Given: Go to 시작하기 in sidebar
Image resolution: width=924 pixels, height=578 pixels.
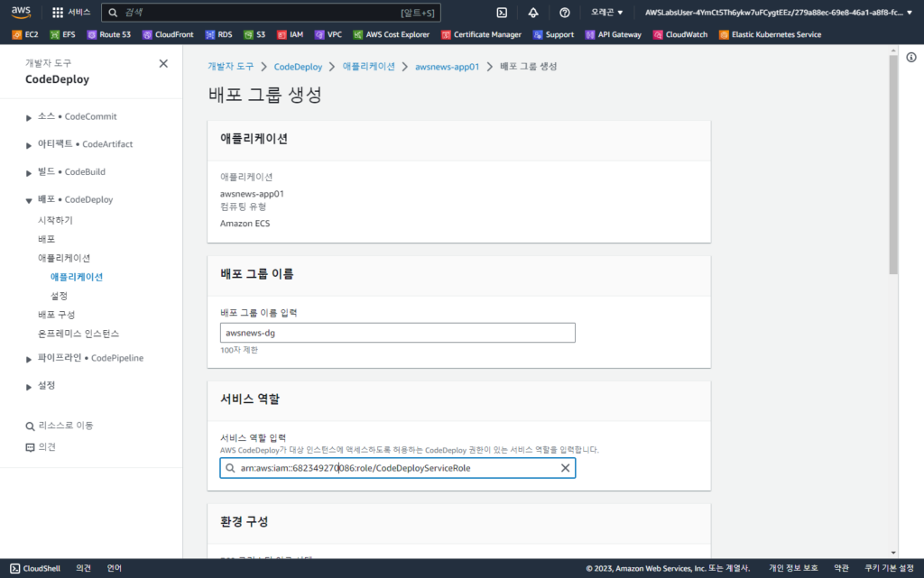Looking at the screenshot, I should click(x=55, y=220).
